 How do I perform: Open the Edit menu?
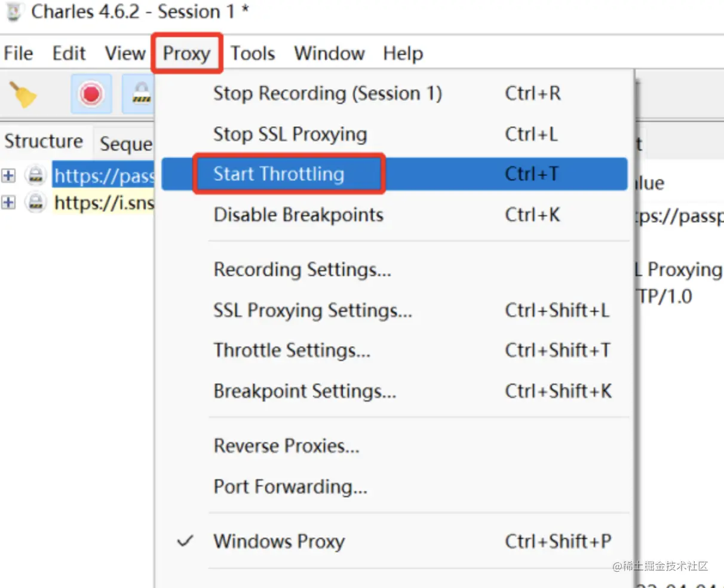click(69, 54)
